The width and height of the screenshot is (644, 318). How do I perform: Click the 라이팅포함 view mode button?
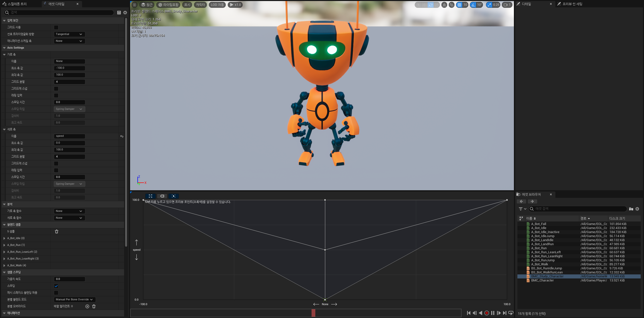pyautogui.click(x=168, y=5)
